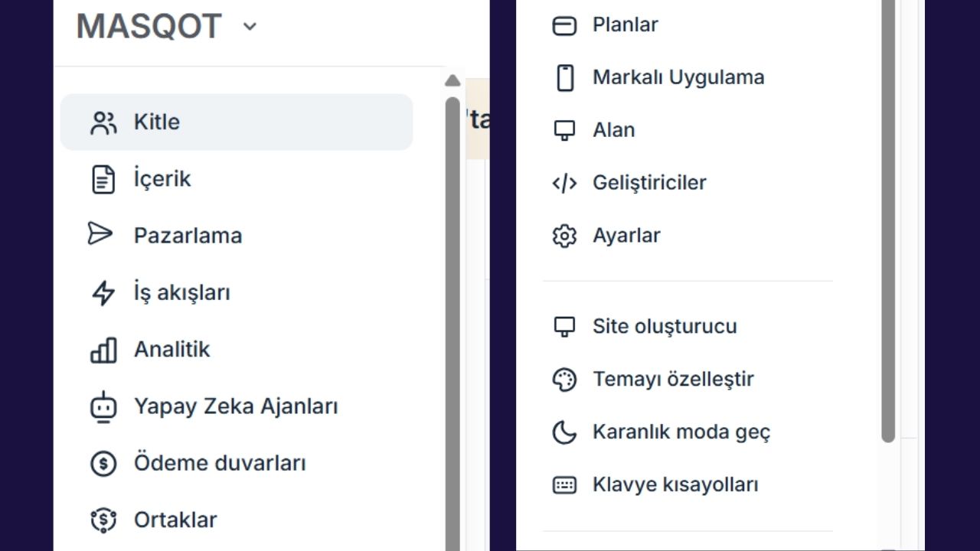Click the Yapay Zeka Ajanları robot icon
This screenshot has height=551, width=980.
tap(104, 406)
